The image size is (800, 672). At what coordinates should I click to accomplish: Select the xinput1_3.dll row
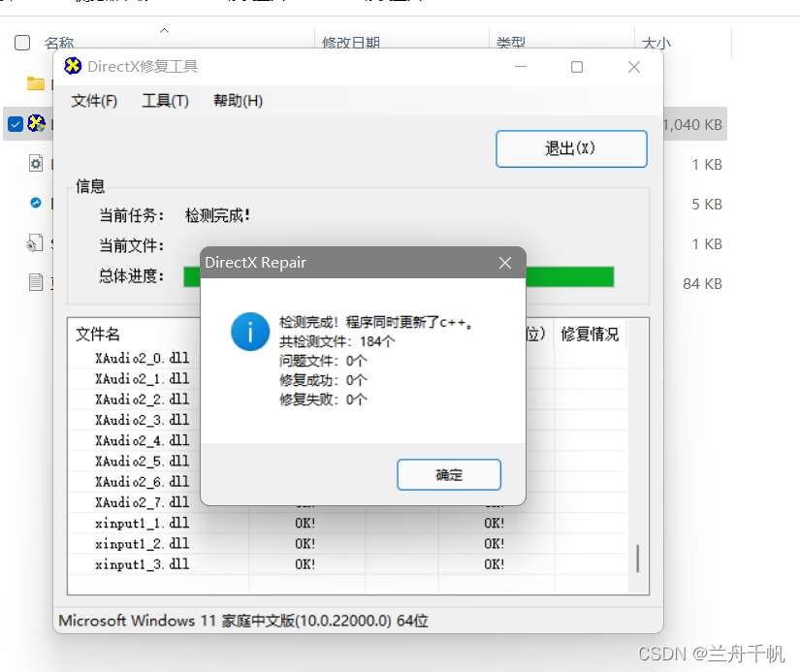[x=348, y=564]
